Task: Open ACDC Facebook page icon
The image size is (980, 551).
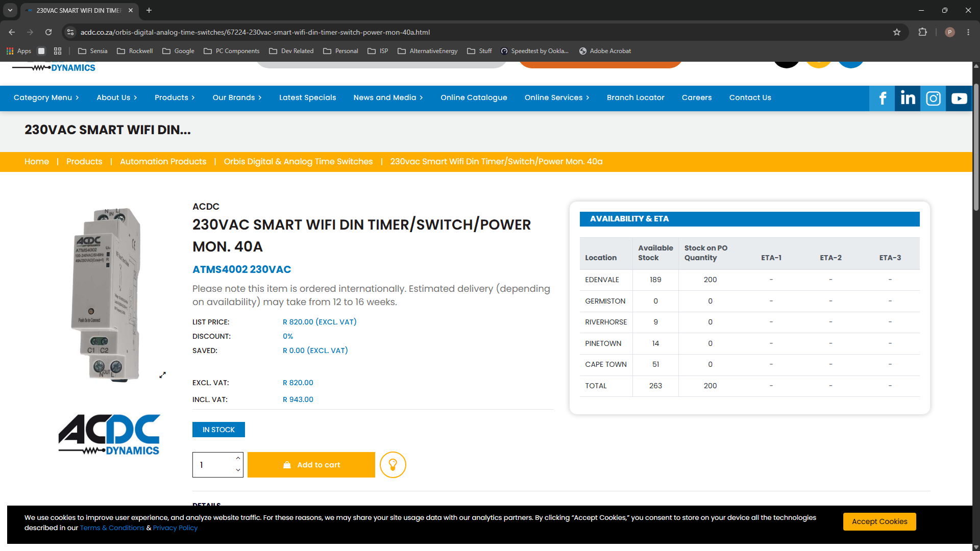Action: point(882,98)
